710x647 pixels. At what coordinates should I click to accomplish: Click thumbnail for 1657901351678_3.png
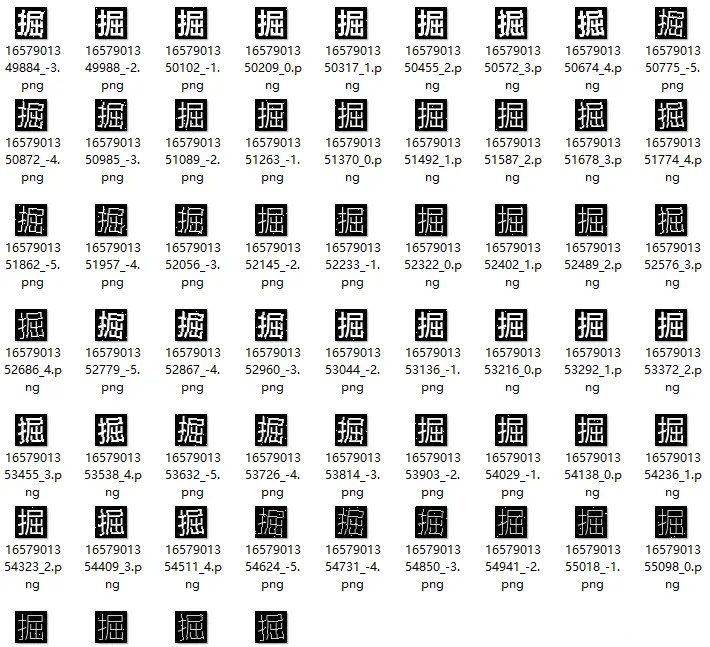coord(591,115)
